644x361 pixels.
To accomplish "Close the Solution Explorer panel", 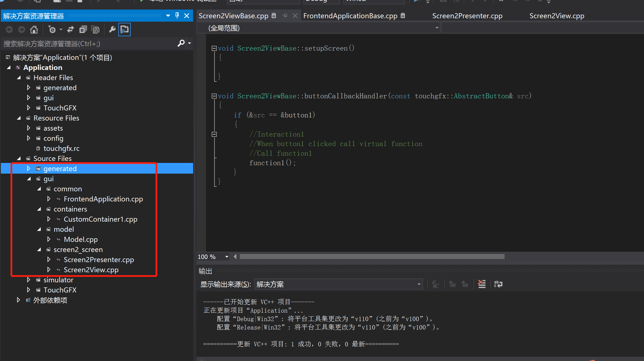I will tap(187, 15).
